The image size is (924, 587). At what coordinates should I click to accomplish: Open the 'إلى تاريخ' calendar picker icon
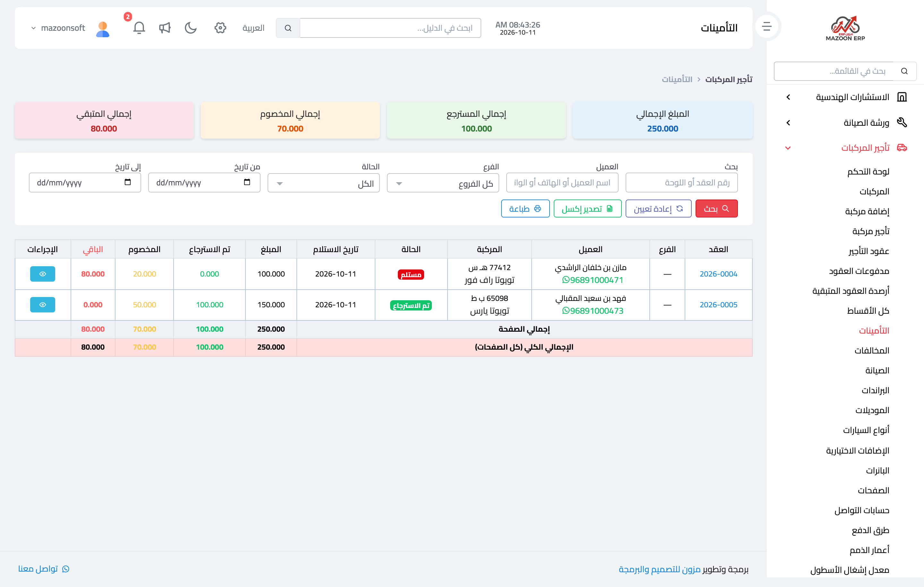pyautogui.click(x=127, y=182)
